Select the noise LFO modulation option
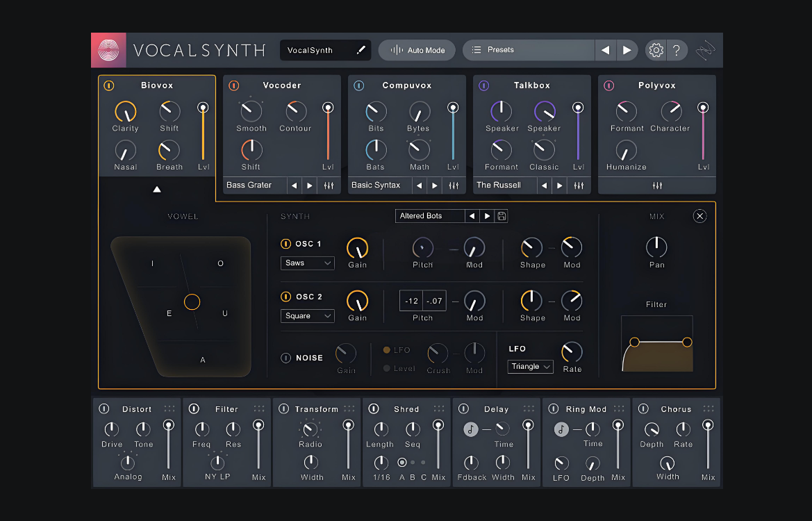The image size is (812, 521). pos(386,350)
